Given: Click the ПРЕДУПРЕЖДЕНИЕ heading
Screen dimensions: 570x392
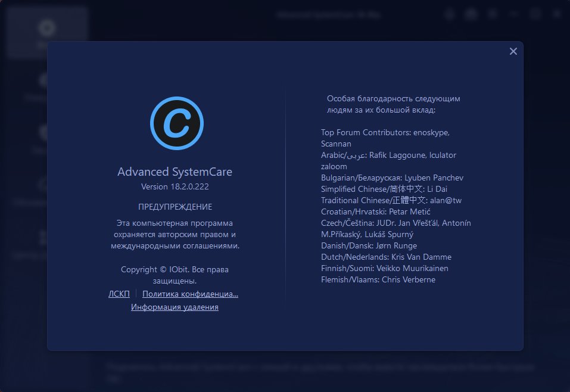Looking at the screenshot, I should coord(175,207).
